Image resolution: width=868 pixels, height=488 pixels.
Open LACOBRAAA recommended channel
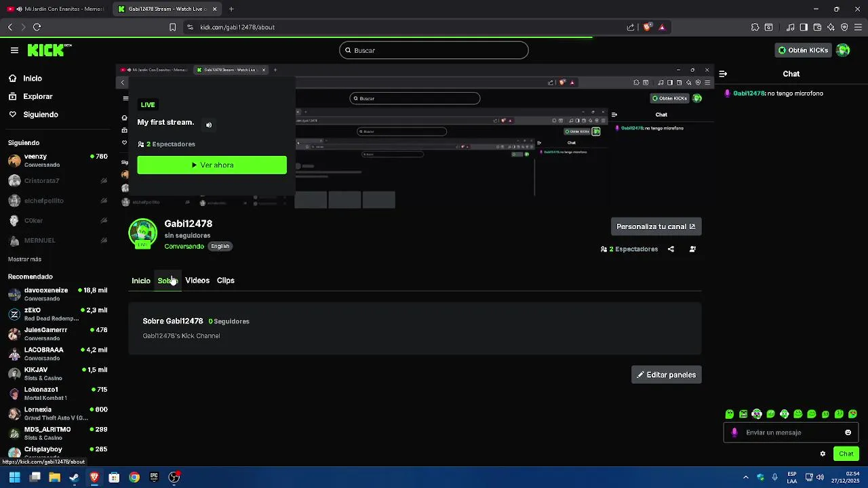click(58, 354)
